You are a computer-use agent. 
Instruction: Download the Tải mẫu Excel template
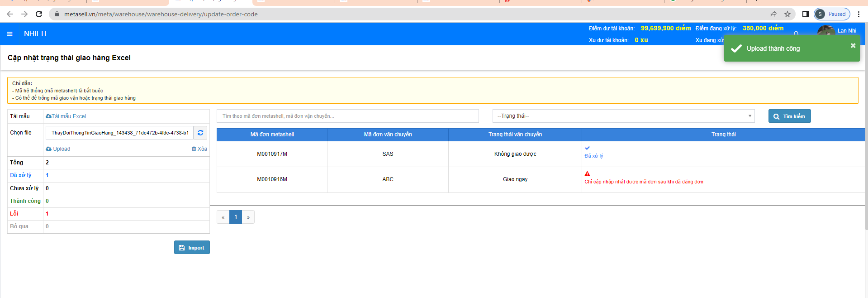66,116
